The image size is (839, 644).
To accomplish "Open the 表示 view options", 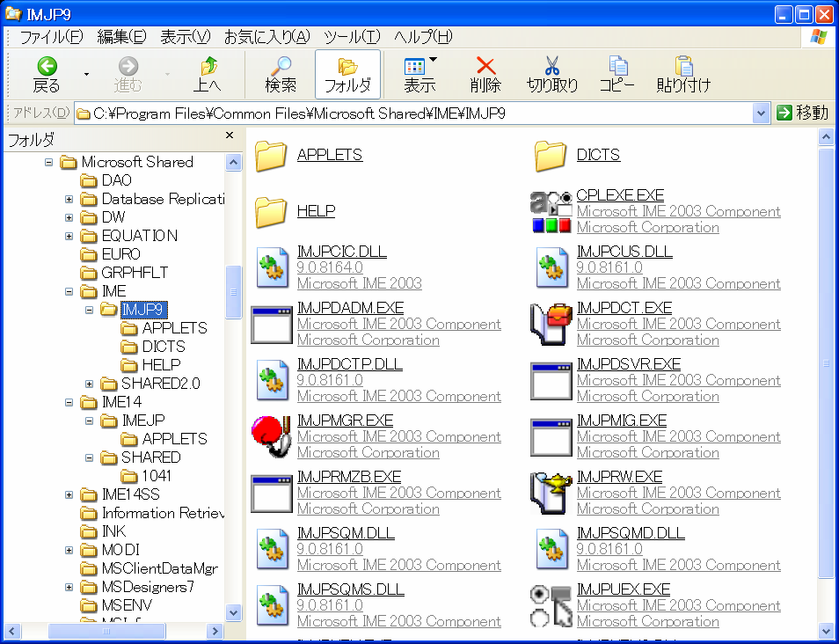I will tap(420, 75).
